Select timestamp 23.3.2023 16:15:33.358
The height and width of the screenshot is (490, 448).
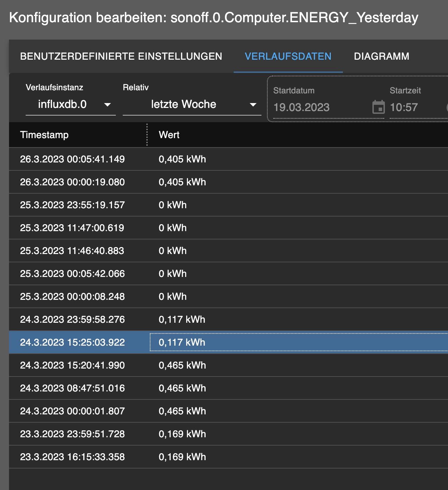(72, 457)
